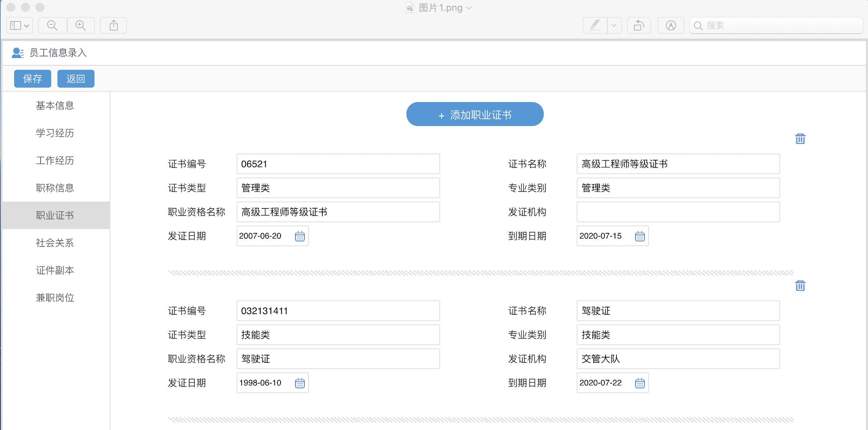Go to the 兼职岗位 sidebar tab

click(55, 298)
